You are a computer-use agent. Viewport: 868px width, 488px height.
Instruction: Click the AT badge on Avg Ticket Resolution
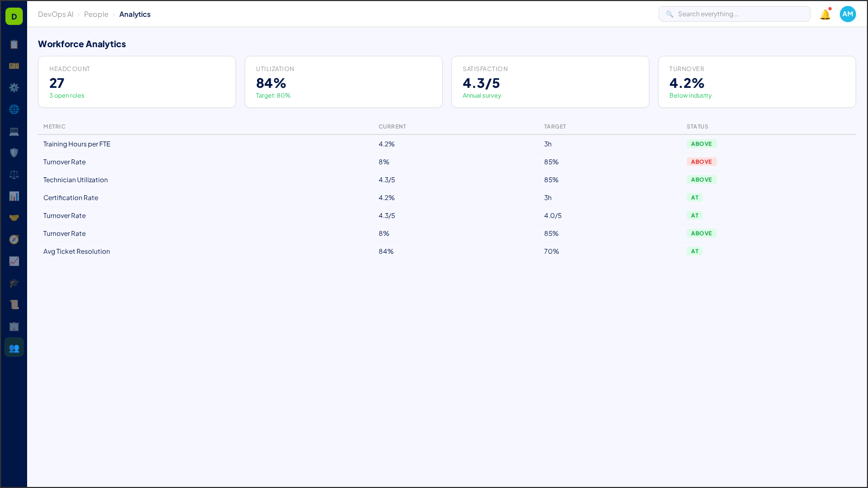pyautogui.click(x=695, y=251)
